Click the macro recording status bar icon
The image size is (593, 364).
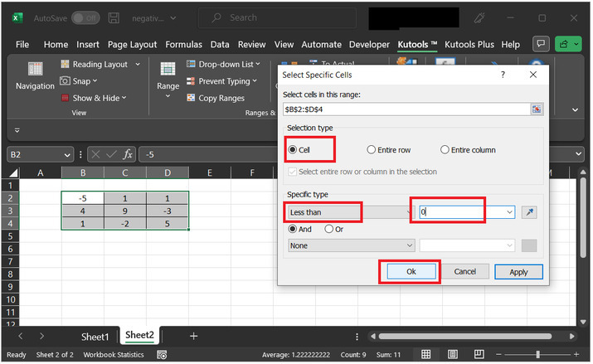click(x=162, y=355)
